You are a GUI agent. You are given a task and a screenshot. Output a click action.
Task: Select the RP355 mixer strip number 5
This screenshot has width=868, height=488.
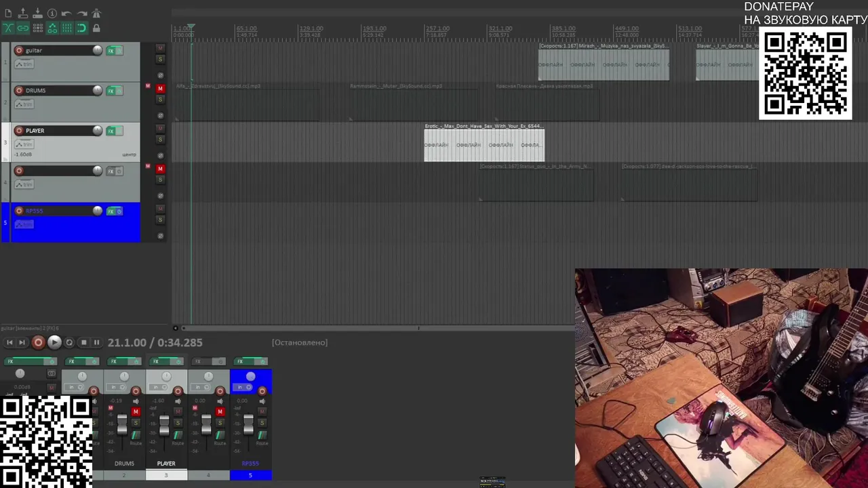coord(250,476)
